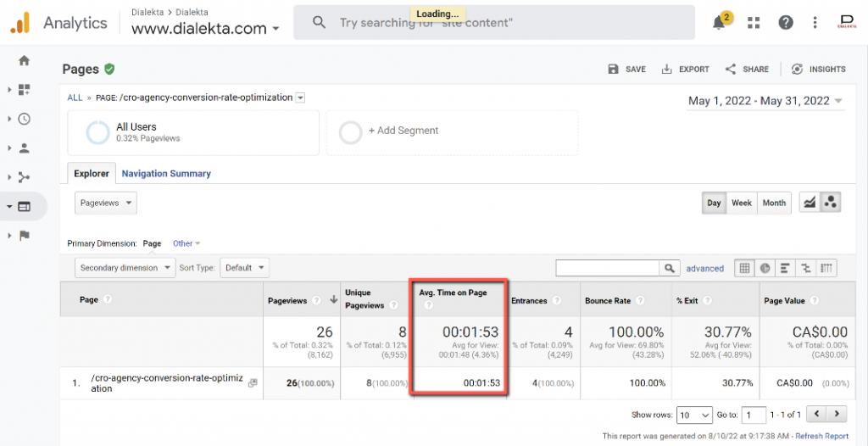Click the SHARE button

(747, 70)
